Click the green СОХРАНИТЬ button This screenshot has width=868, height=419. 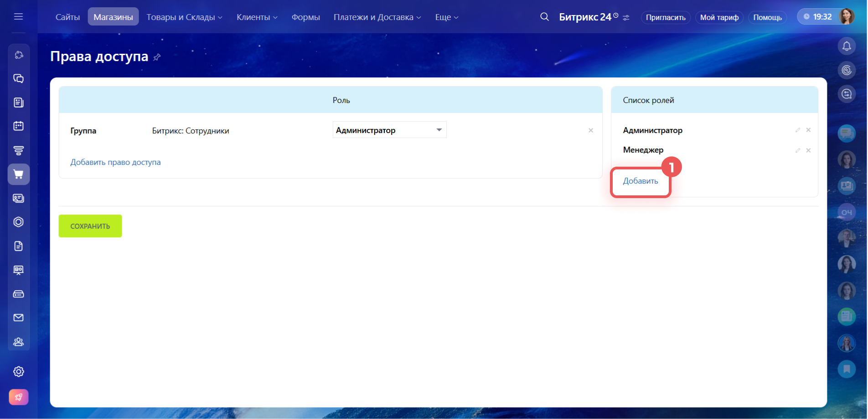pos(90,226)
